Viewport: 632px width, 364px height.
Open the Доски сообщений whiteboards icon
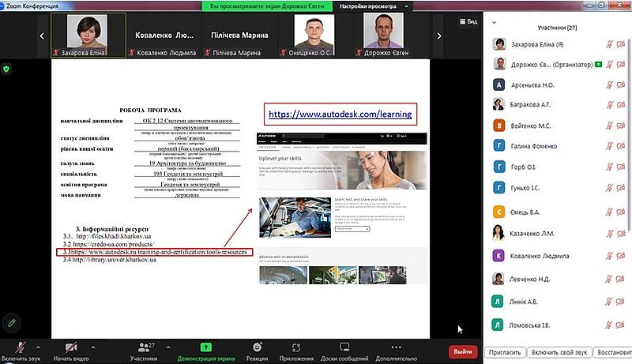point(344,347)
